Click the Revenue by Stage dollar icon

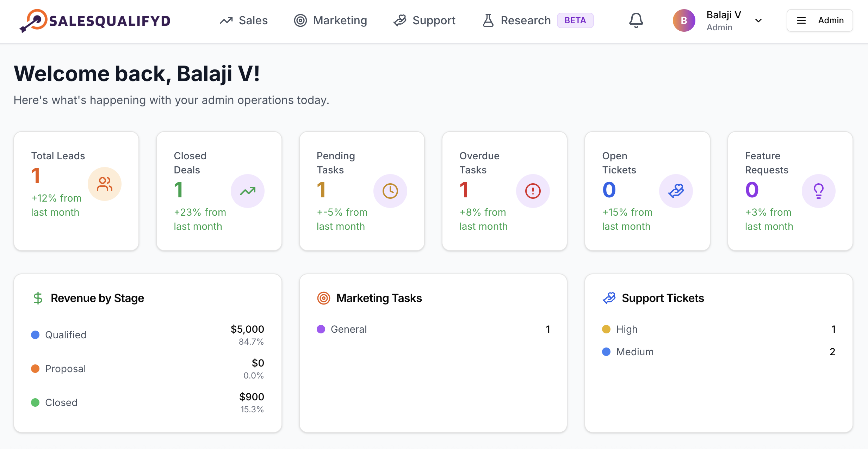pyautogui.click(x=38, y=298)
